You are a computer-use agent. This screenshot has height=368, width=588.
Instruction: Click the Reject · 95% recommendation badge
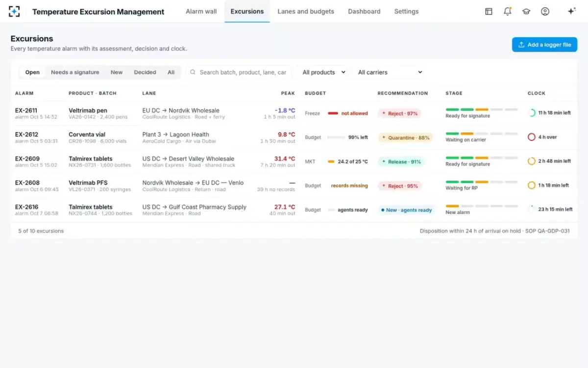click(x=399, y=186)
